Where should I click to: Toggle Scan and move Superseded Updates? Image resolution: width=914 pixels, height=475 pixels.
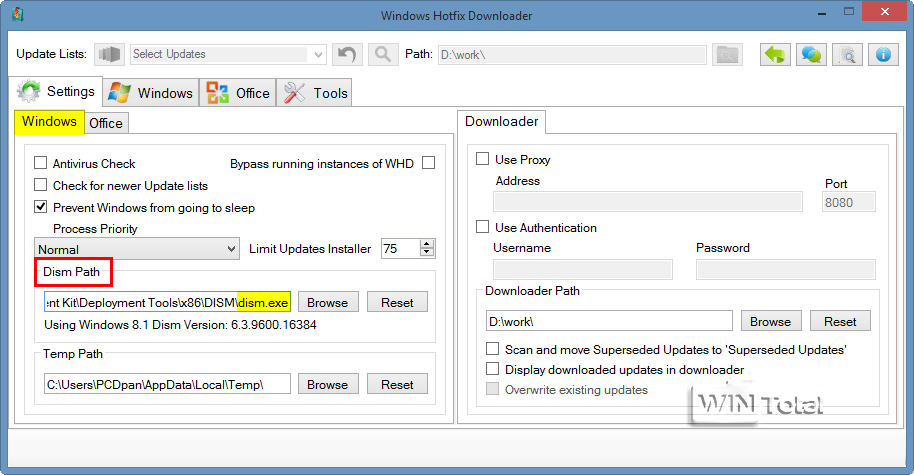(493, 349)
